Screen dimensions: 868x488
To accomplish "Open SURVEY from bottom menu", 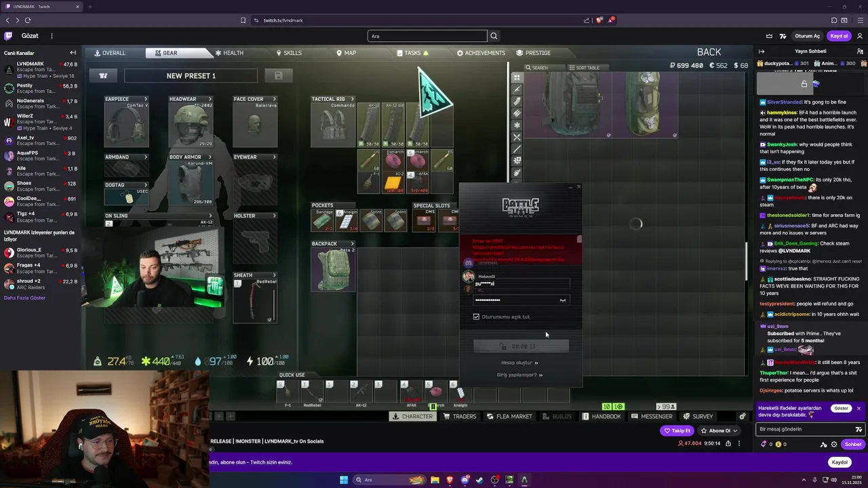I will click(x=698, y=416).
